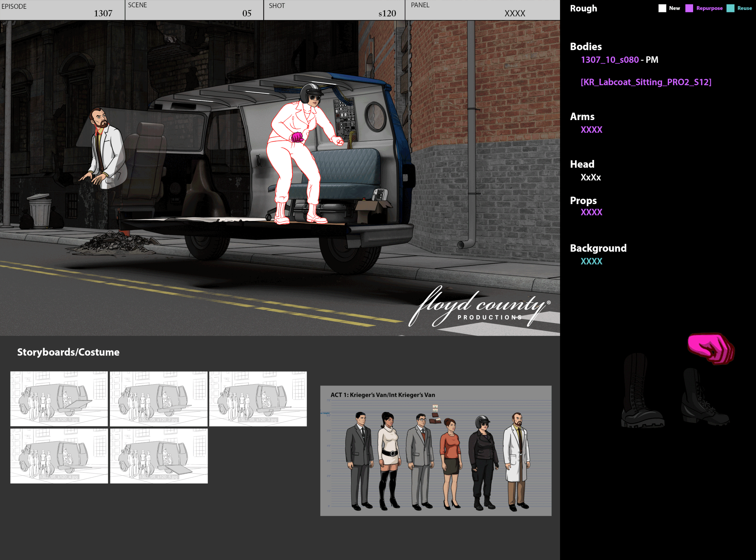The height and width of the screenshot is (560, 756).
Task: Open storyboard thumbnail 1307_05_s120_5.jpg
Action: [x=159, y=456]
